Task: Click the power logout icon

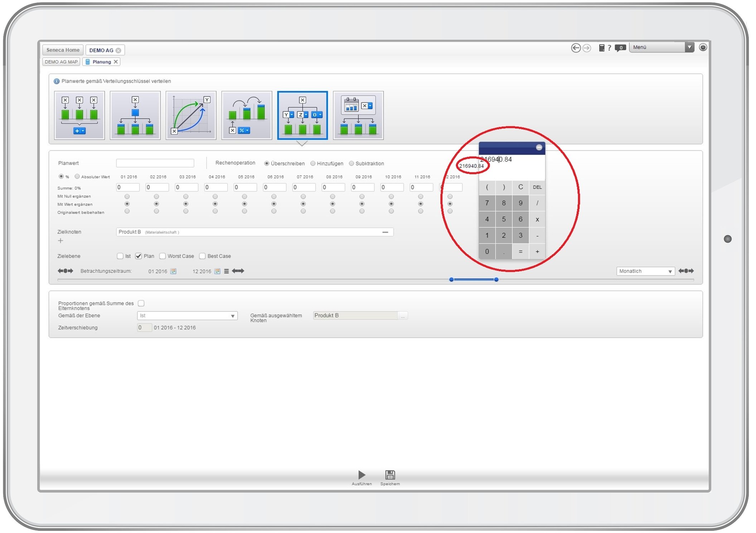Action: (x=703, y=47)
